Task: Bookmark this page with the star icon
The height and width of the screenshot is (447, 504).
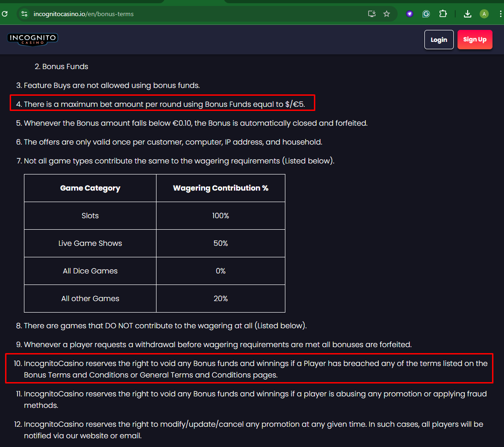Action: click(x=387, y=14)
